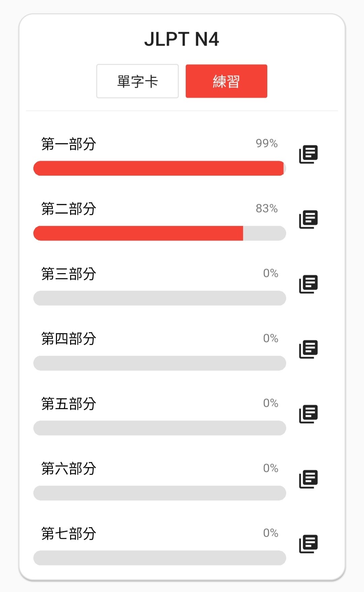Switch to the 單字卡 tab
Viewport: 364px width, 592px height.
click(138, 81)
